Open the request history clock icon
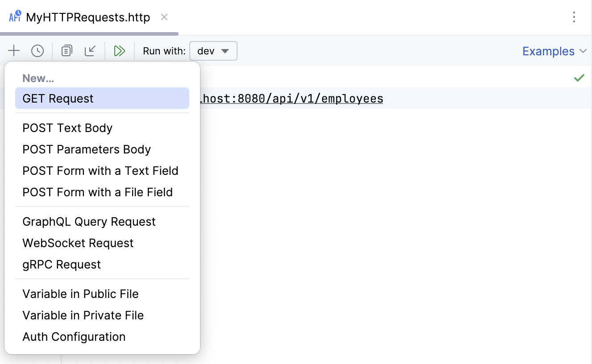 (x=38, y=50)
